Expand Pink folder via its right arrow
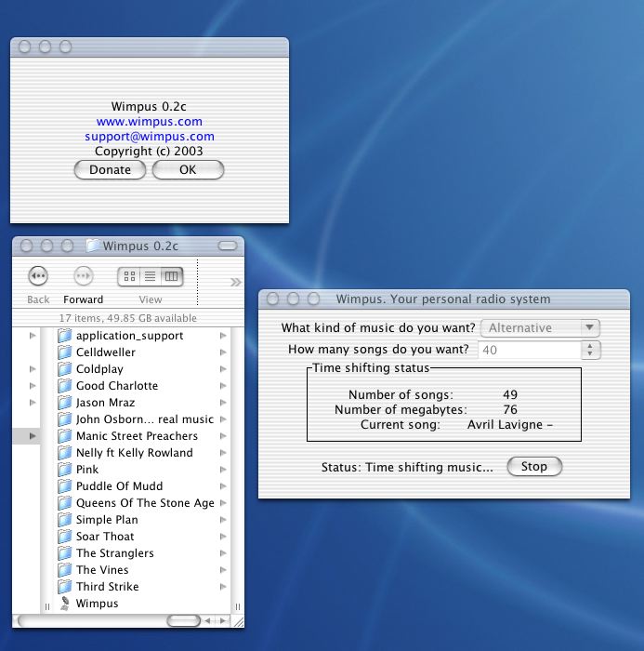644x651 pixels. point(223,469)
